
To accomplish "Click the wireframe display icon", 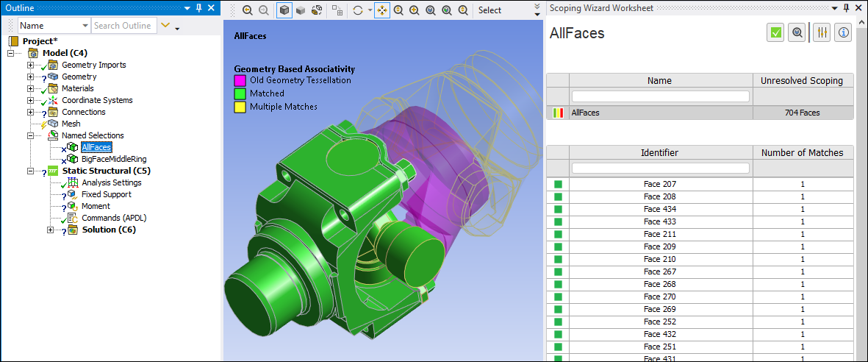I will tap(318, 10).
